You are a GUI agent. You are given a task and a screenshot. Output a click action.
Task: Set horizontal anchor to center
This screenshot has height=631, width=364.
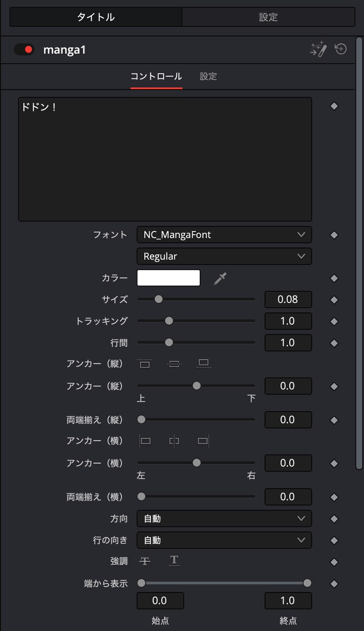[174, 441]
